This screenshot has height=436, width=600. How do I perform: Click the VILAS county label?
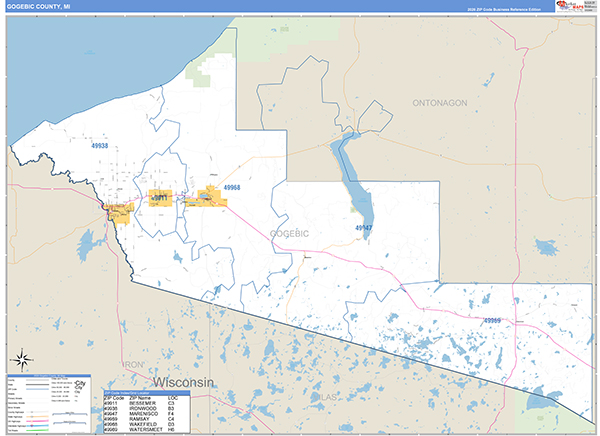point(324,397)
